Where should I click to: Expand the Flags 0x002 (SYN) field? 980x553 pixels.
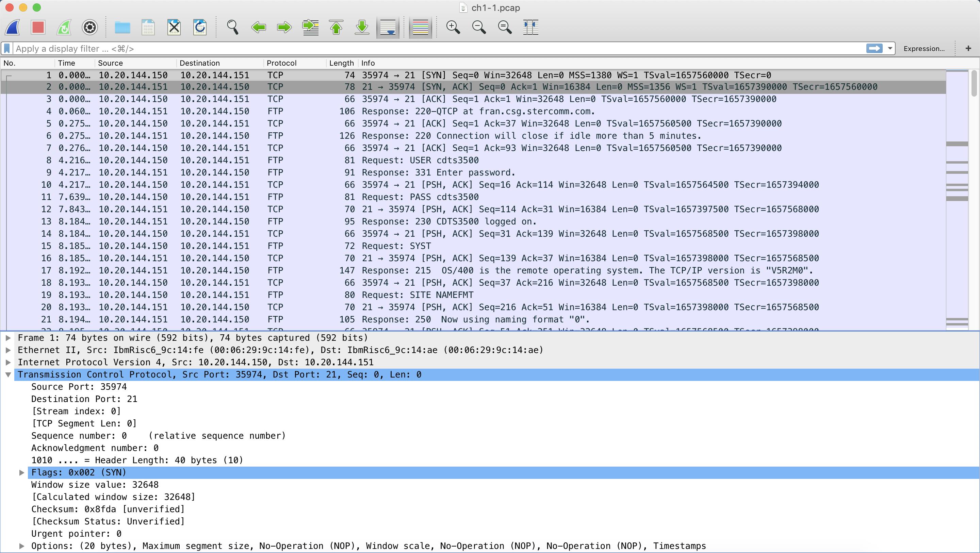(22, 472)
